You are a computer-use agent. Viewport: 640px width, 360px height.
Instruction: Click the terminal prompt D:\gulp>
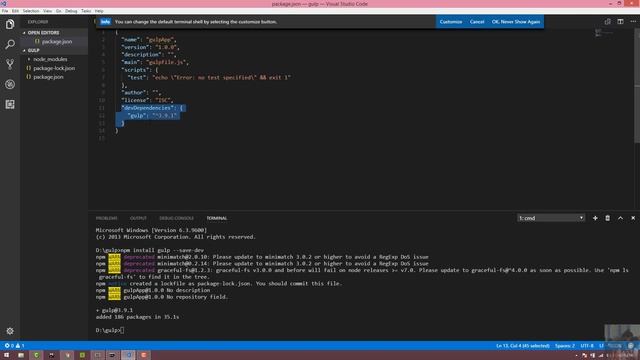coord(109,330)
